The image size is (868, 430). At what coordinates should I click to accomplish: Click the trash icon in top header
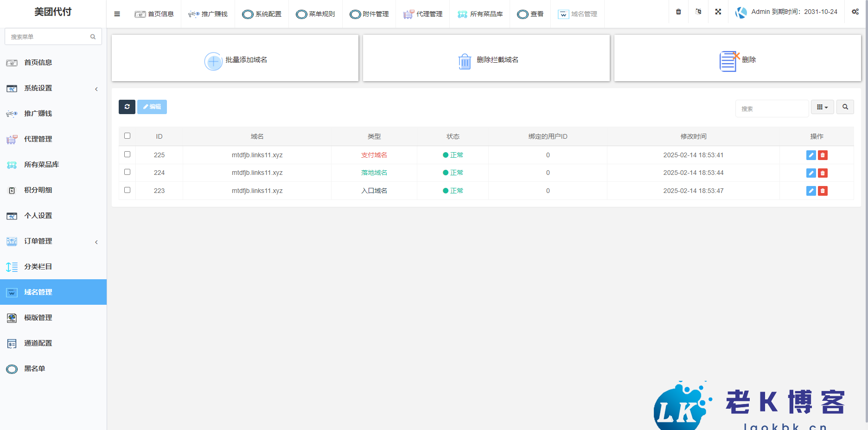[x=678, y=12]
